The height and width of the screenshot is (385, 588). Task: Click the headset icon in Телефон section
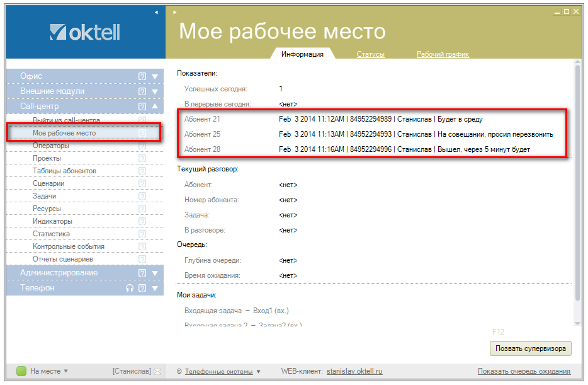(130, 288)
